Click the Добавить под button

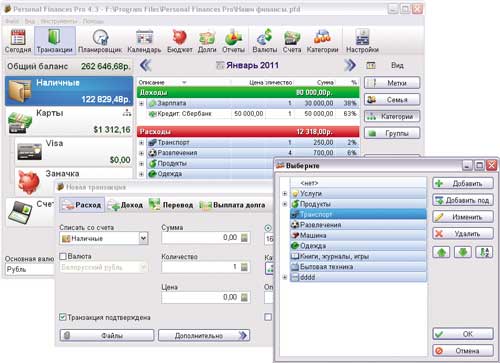(463, 200)
